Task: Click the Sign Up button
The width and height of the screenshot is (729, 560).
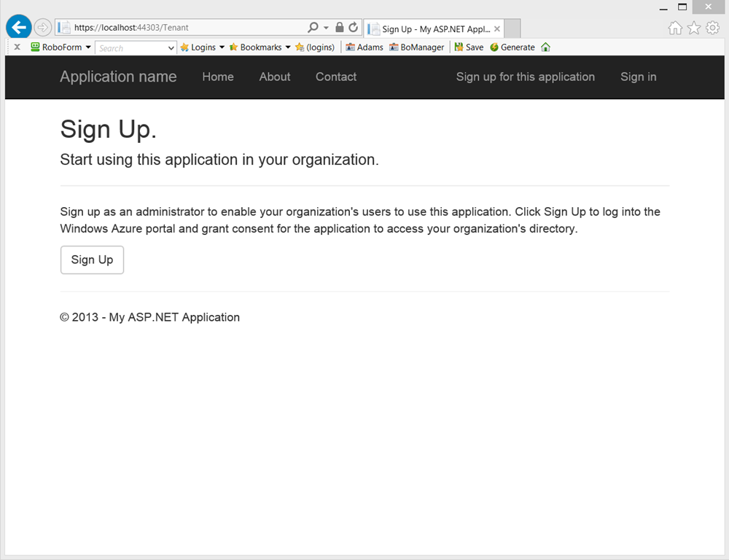Action: tap(92, 260)
